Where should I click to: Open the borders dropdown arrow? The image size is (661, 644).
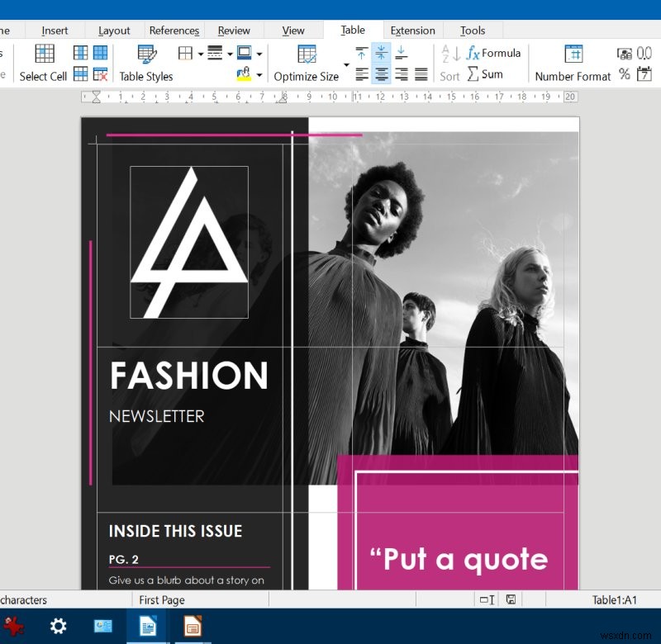[200, 54]
